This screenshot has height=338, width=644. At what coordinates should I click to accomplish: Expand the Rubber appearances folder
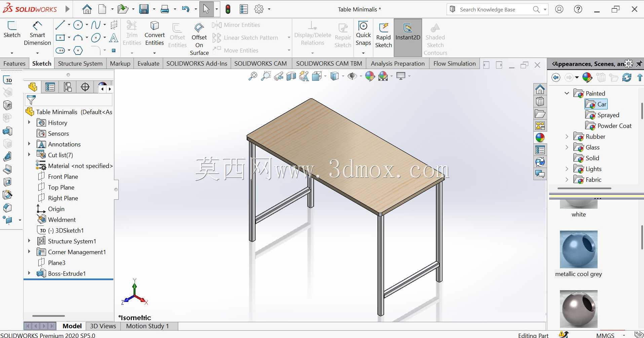567,136
